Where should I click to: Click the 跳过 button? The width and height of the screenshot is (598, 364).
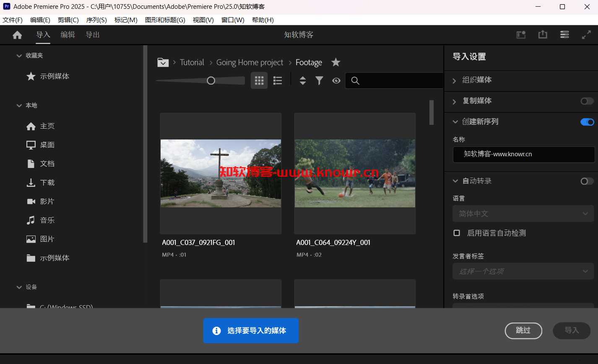(x=523, y=330)
